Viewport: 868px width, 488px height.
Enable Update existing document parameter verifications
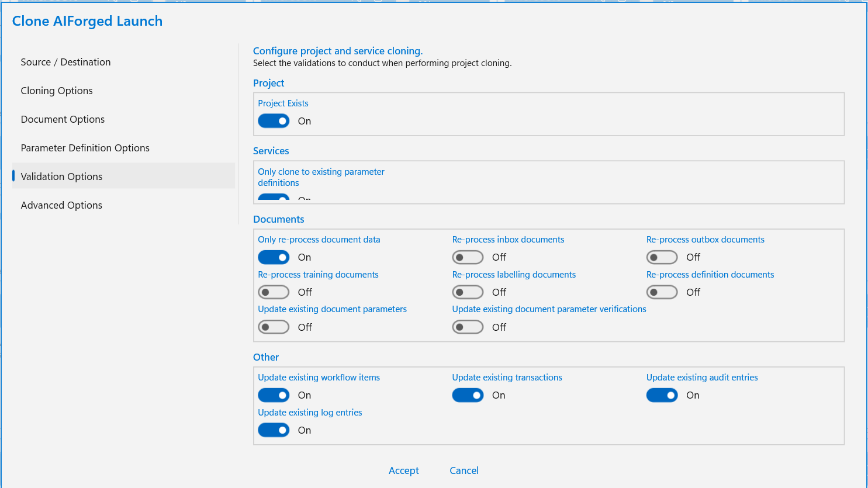468,327
